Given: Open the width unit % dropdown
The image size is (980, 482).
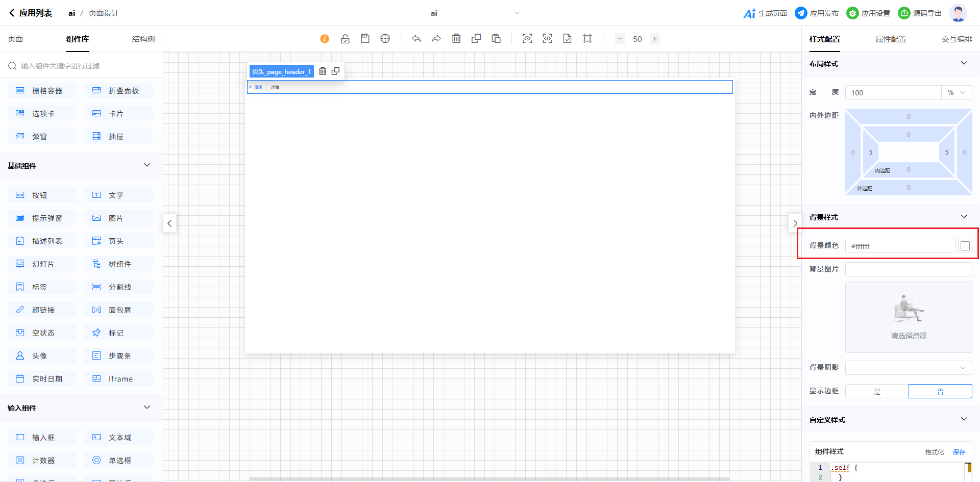Looking at the screenshot, I should pyautogui.click(x=957, y=92).
